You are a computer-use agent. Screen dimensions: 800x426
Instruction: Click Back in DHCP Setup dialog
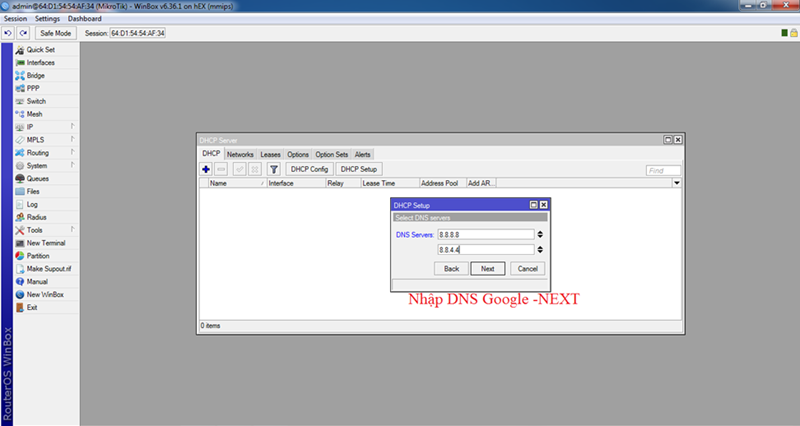[x=451, y=269]
